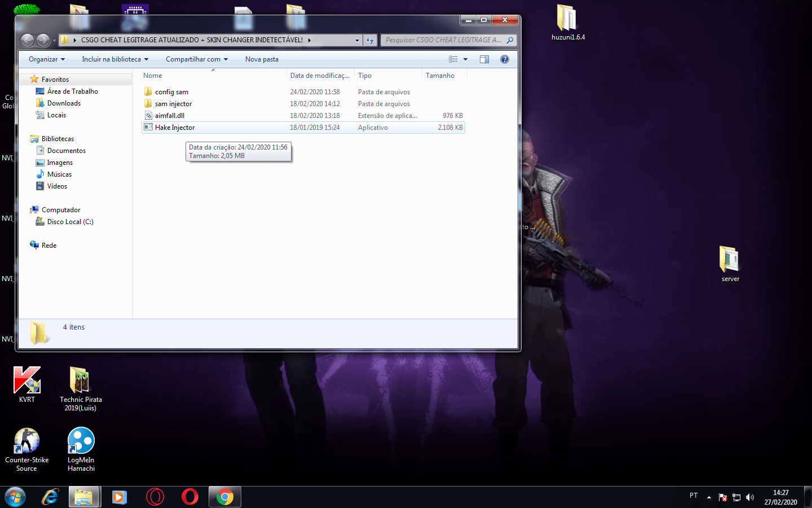Select the Technic Pirata 2019(Luiis) desktop icon

pyautogui.click(x=81, y=389)
